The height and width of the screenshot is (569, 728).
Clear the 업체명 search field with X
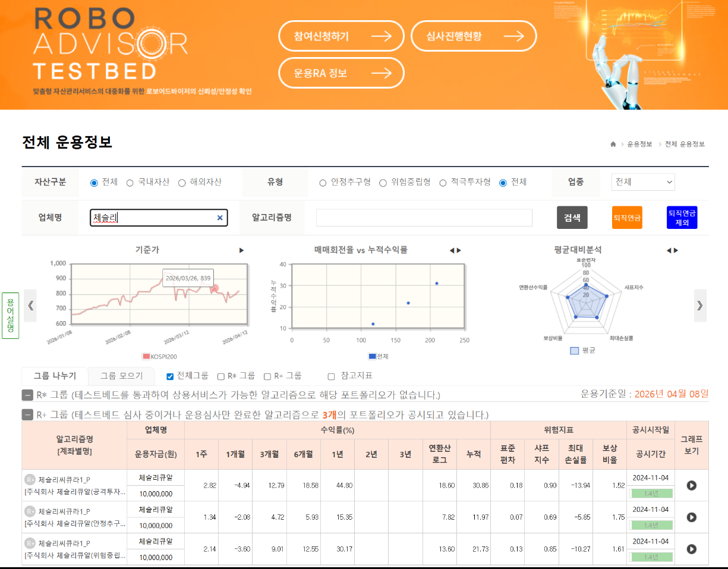click(220, 218)
